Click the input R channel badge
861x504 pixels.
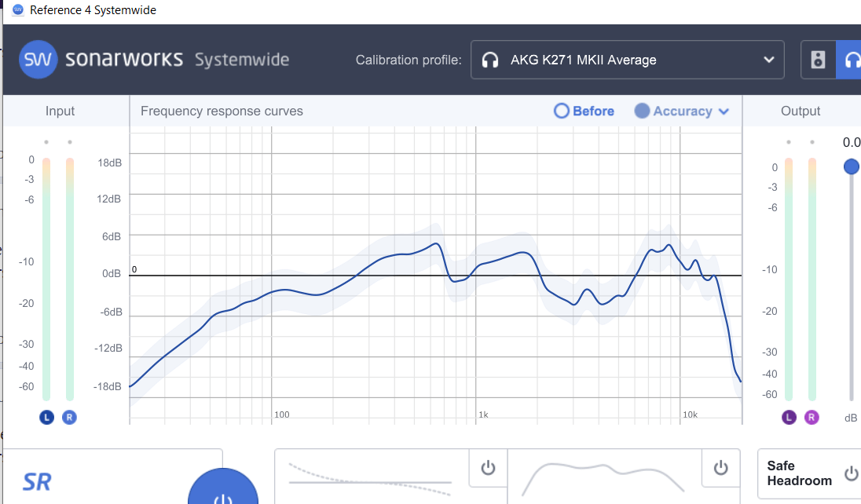click(69, 418)
